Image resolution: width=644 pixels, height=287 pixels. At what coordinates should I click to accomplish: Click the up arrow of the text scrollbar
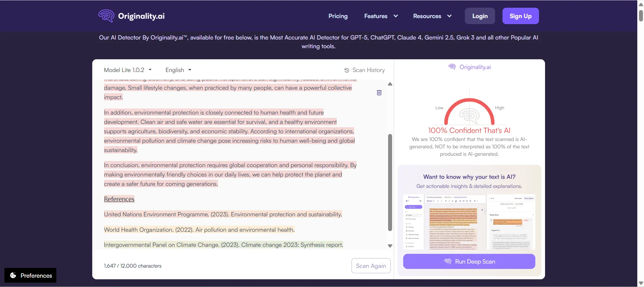tap(390, 84)
